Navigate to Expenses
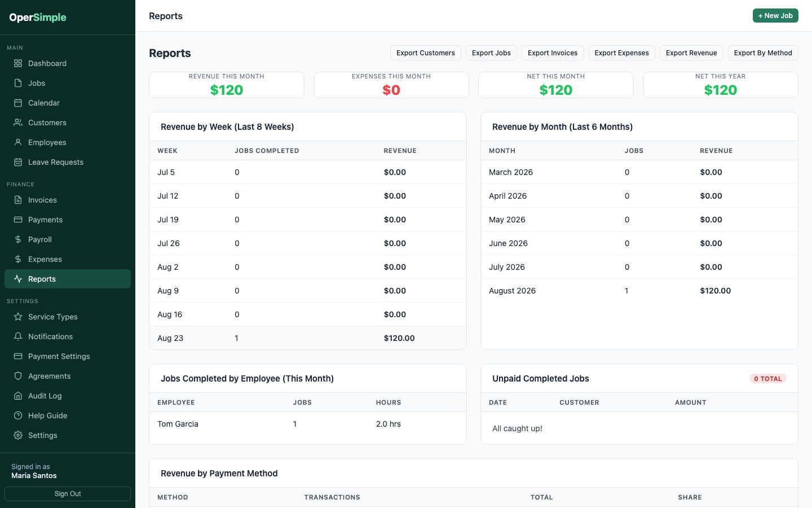This screenshot has height=508, width=812. (x=68, y=259)
